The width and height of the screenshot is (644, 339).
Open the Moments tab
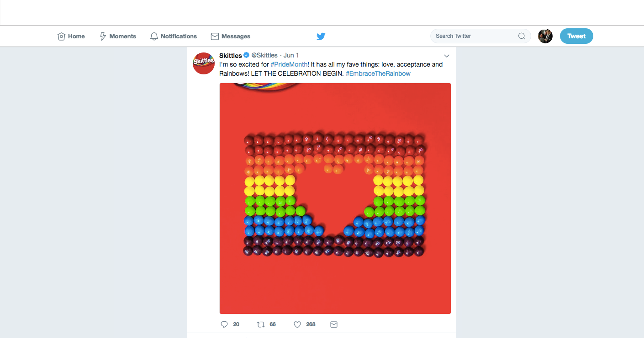pyautogui.click(x=118, y=37)
